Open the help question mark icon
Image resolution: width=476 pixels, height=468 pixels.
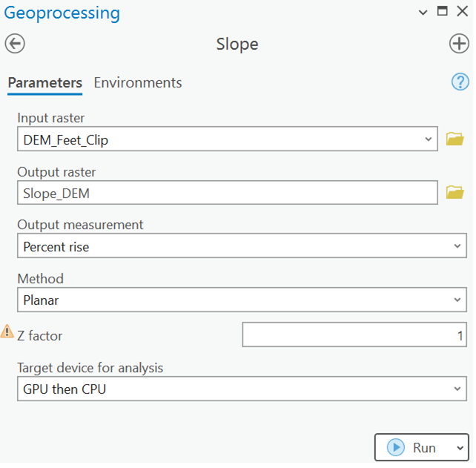[460, 82]
